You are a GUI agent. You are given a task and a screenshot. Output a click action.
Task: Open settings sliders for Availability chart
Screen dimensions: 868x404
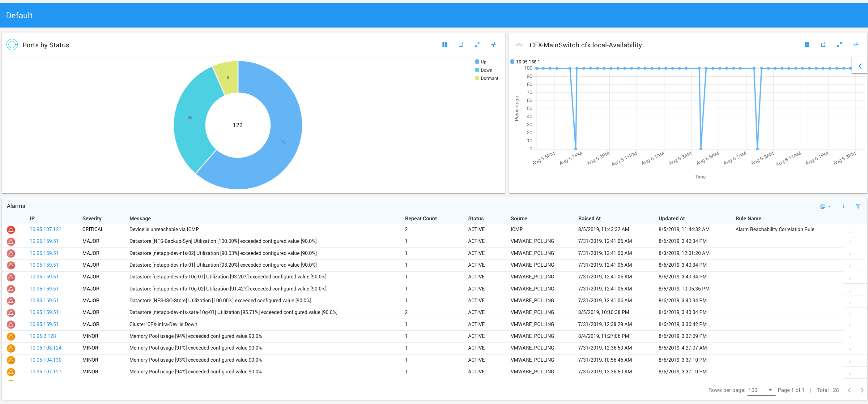856,45
